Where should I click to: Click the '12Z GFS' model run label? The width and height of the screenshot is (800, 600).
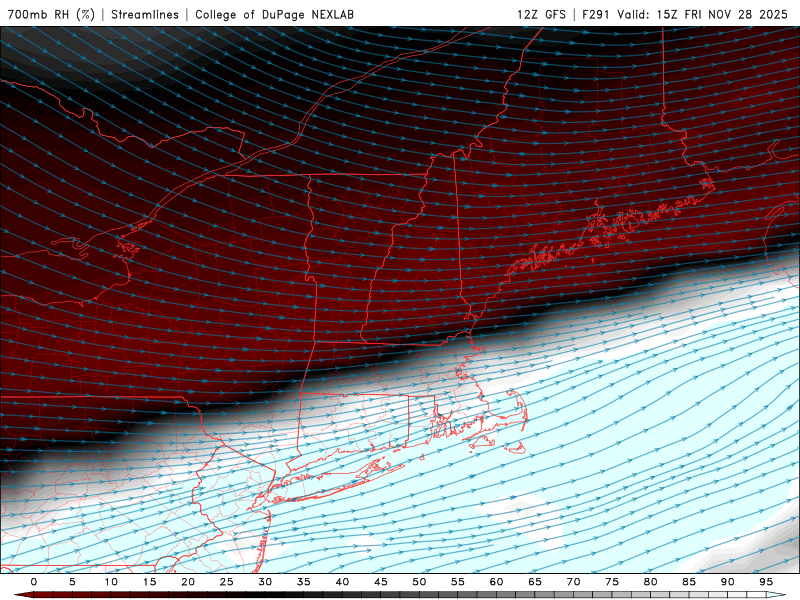pos(541,14)
